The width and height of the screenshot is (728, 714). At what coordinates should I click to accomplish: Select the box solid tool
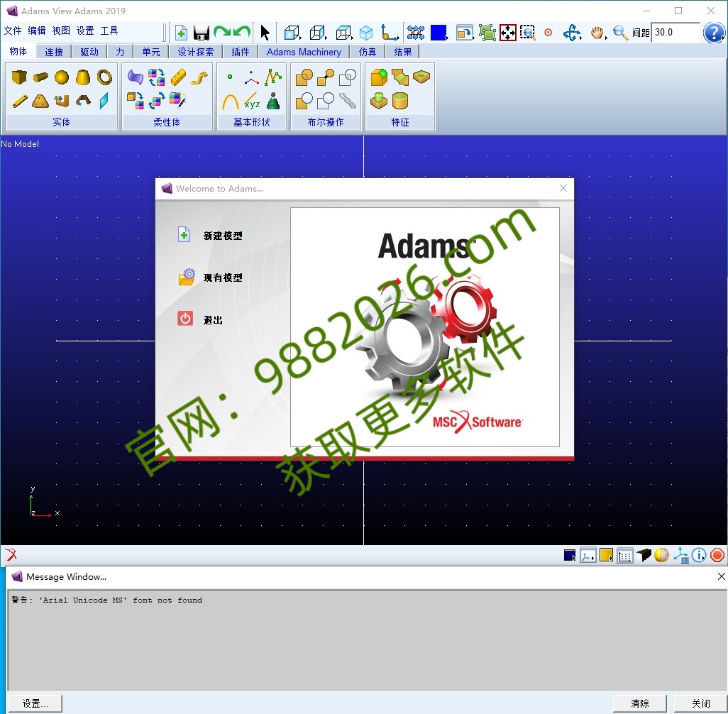click(19, 77)
